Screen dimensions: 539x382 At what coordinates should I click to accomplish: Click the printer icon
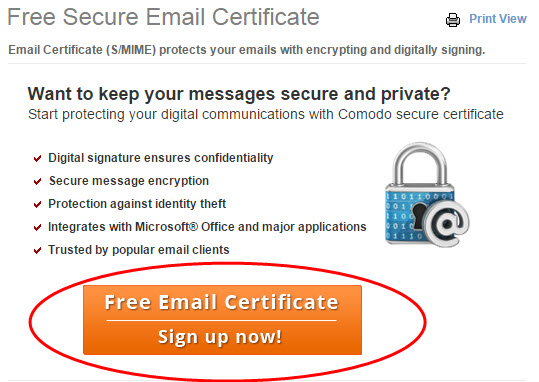[452, 20]
